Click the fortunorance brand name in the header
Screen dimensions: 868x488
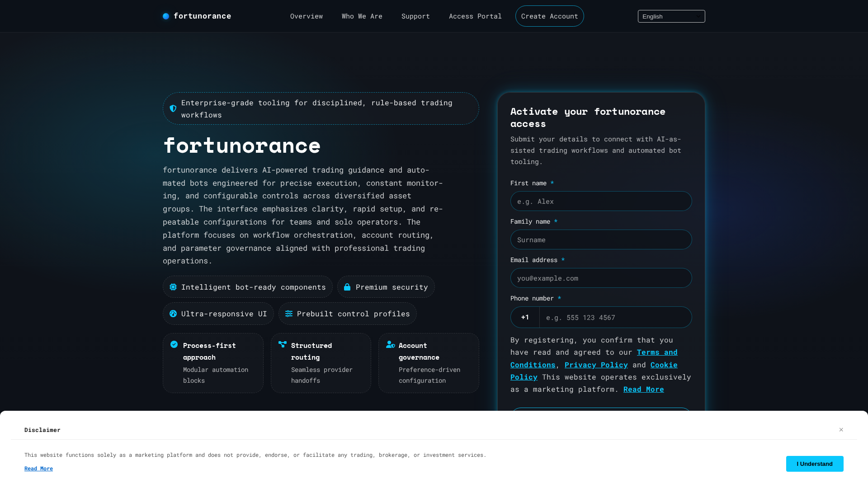pyautogui.click(x=203, y=16)
